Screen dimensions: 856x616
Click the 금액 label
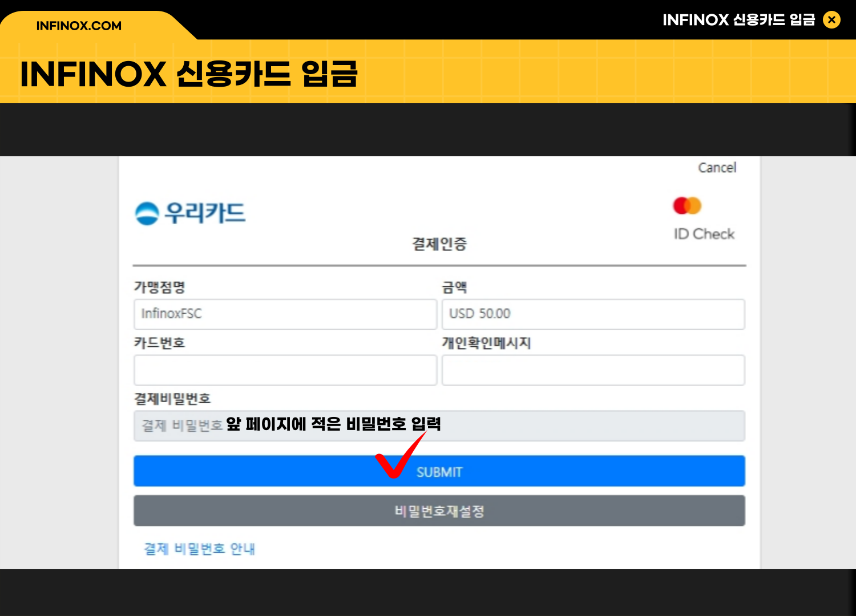[x=454, y=287]
